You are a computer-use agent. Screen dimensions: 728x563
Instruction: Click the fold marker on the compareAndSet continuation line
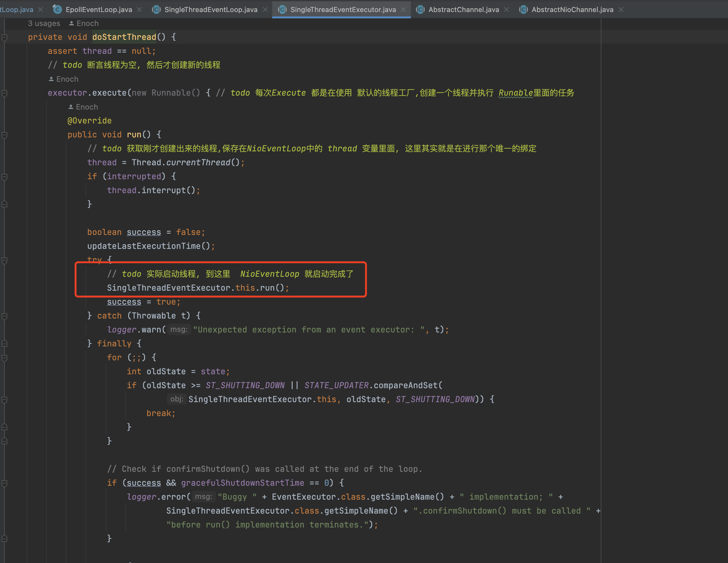pyautogui.click(x=5, y=400)
